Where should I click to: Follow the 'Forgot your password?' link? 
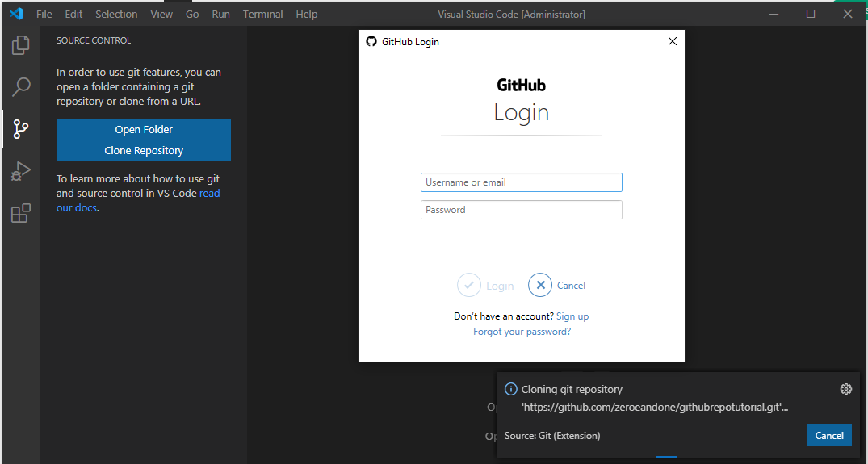522,332
